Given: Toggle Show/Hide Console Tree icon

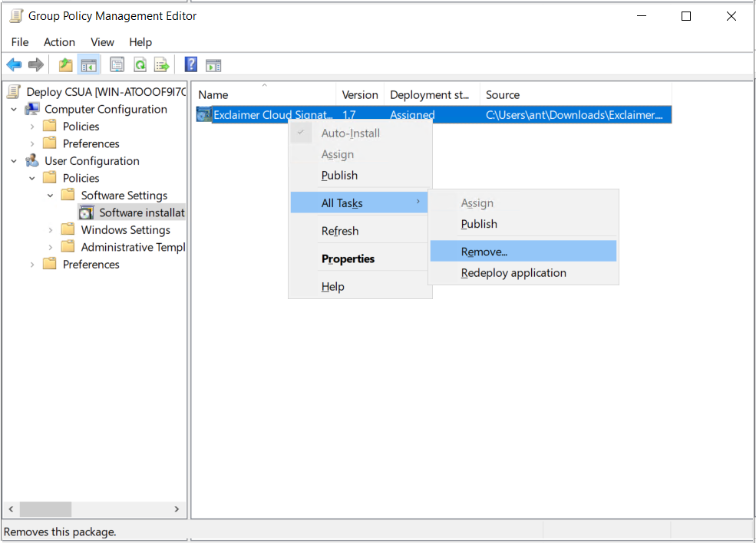Looking at the screenshot, I should (88, 65).
